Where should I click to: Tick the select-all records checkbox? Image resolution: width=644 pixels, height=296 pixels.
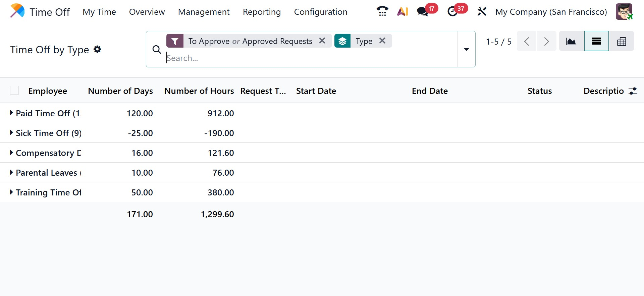point(14,91)
